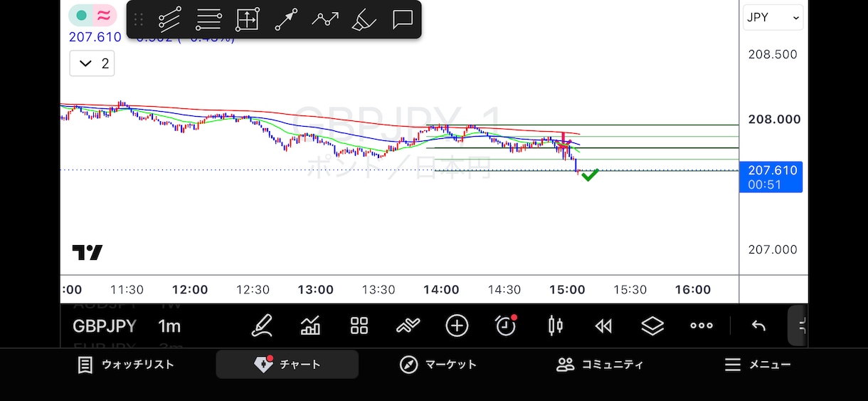Select the brush highlighter tool
The image size is (868, 401).
(364, 19)
